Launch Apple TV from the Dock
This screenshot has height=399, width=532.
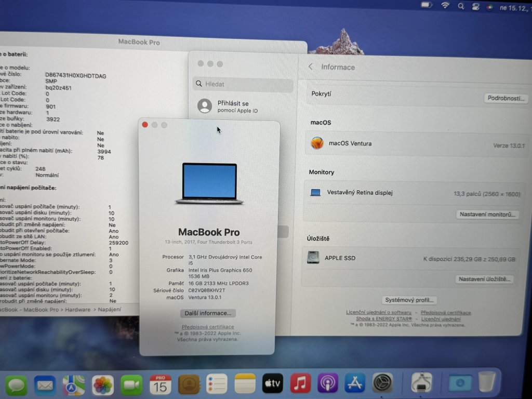(x=272, y=383)
